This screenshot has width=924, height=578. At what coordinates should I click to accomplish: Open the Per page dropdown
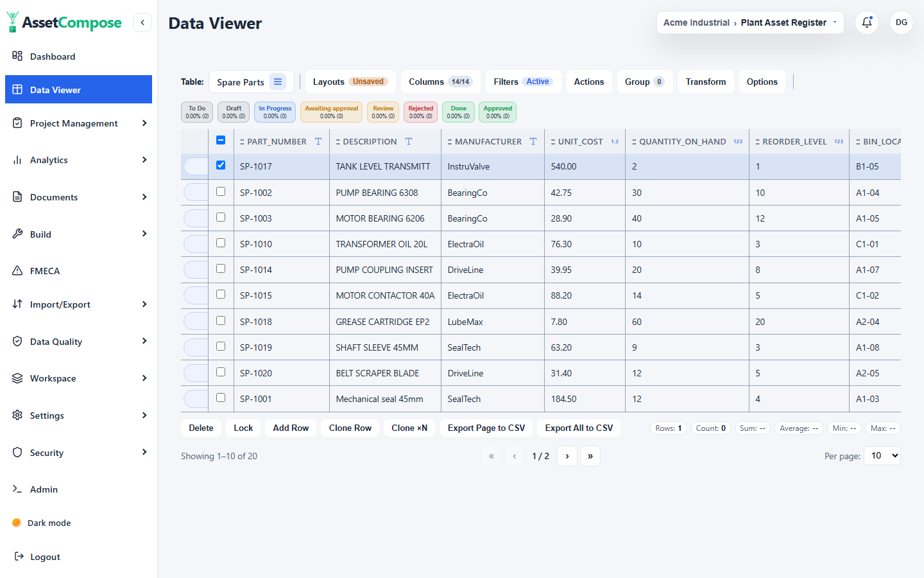point(882,455)
